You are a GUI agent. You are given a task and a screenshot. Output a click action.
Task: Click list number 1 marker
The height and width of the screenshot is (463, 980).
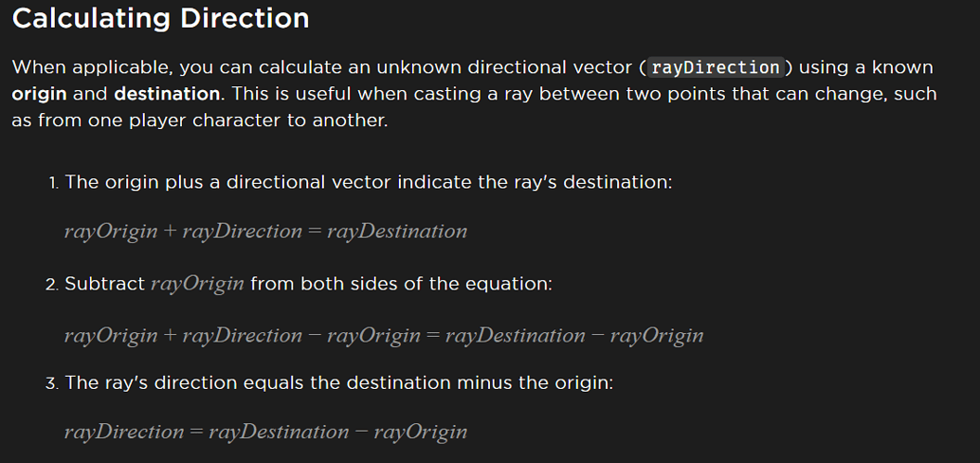[54, 183]
